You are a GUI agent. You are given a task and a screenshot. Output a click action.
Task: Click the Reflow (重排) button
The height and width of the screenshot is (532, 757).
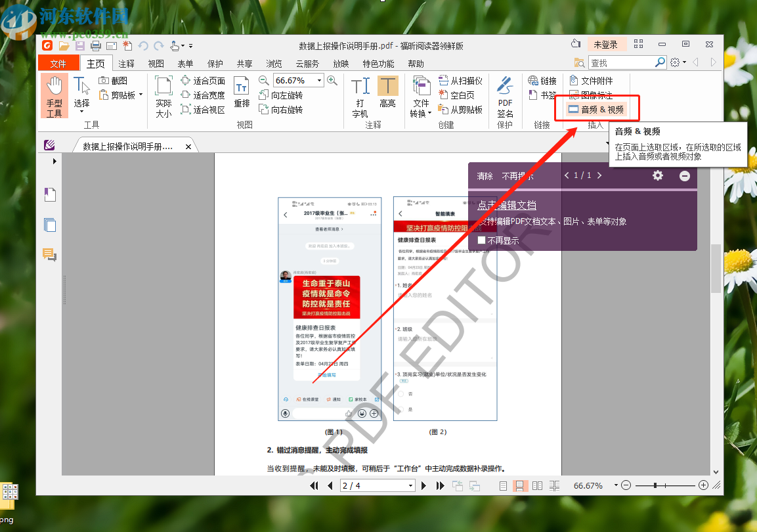point(242,92)
